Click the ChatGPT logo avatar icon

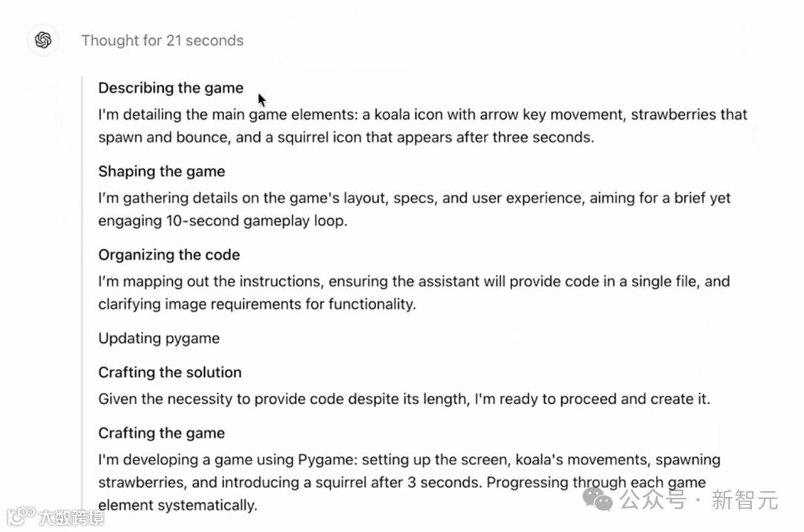click(x=43, y=40)
